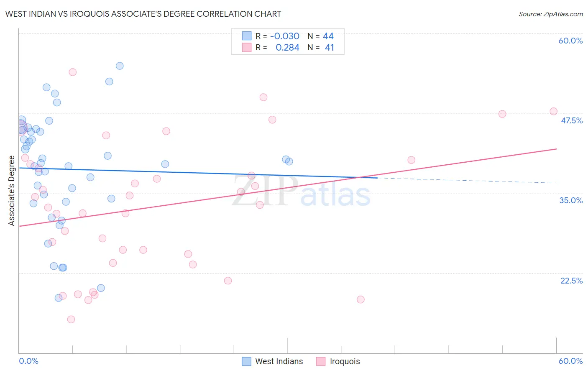The height and width of the screenshot is (373, 588).
Task: Click the 22.5% y-axis tick label
Action: click(571, 281)
